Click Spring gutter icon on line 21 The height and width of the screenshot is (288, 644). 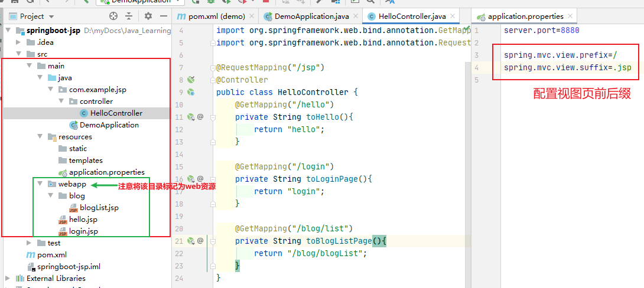coord(191,241)
